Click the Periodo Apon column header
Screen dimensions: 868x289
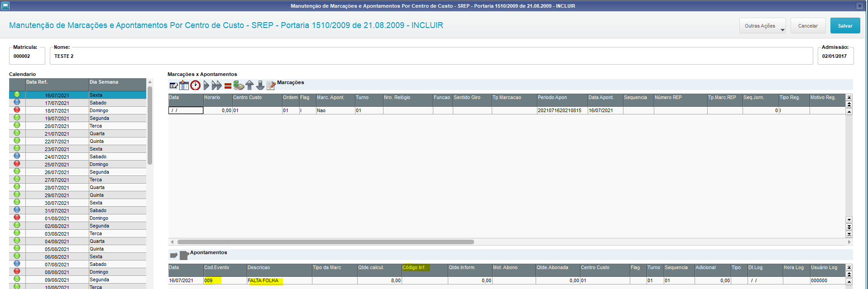(562, 100)
